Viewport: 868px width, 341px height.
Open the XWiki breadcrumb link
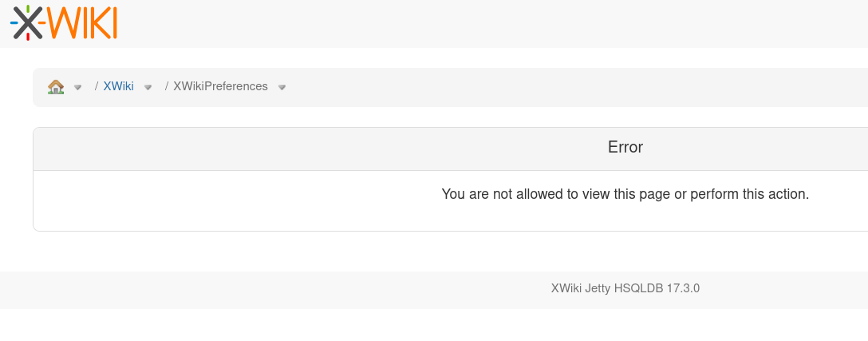click(118, 86)
